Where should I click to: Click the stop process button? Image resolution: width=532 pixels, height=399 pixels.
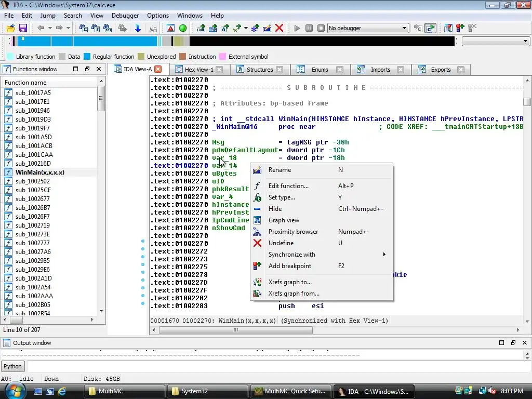point(321,28)
